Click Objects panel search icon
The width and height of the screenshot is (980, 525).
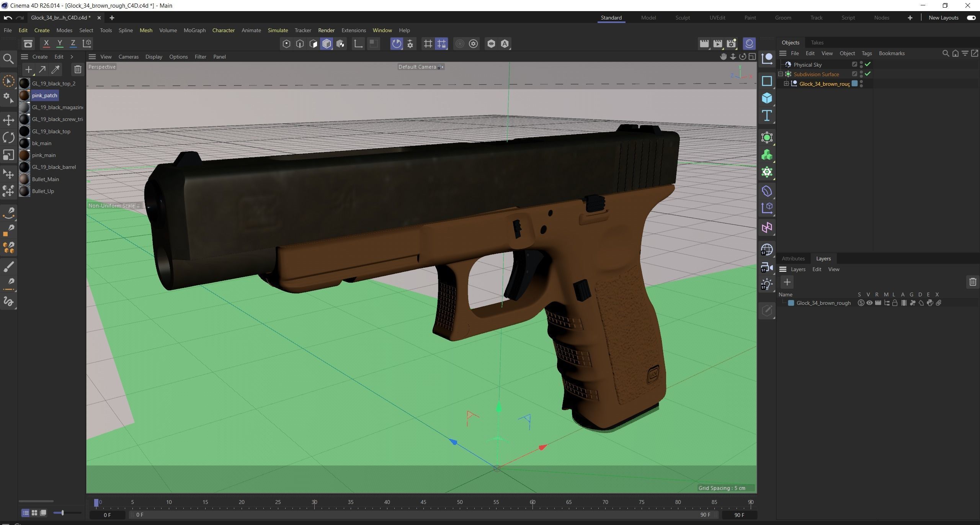tap(945, 54)
